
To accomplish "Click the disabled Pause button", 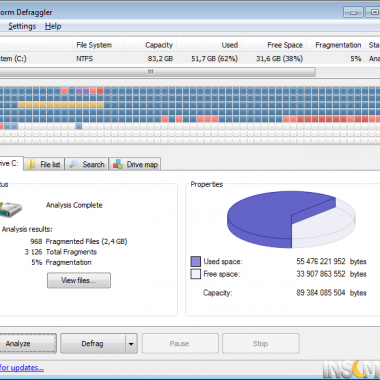I will tap(180, 343).
